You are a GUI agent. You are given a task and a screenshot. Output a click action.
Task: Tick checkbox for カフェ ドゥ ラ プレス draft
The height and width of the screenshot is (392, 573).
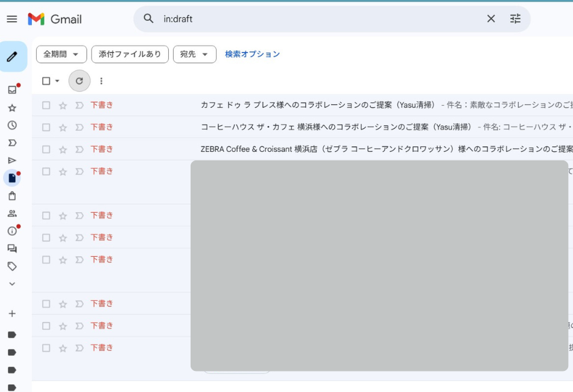(46, 105)
